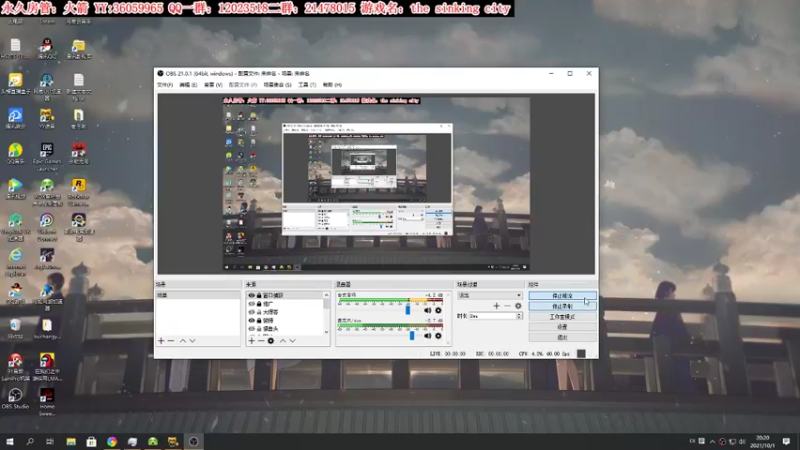Open transition properties gear icon
Image resolution: width=800 pixels, height=450 pixels.
point(518,306)
